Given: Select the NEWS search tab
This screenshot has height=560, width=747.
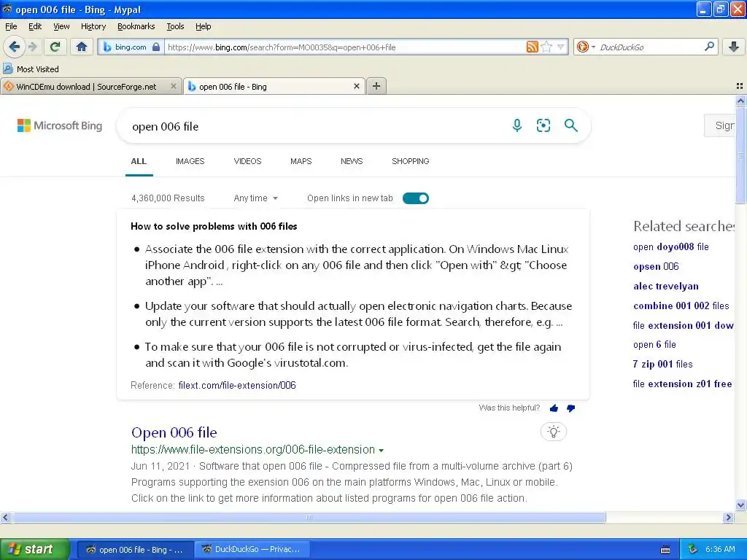Looking at the screenshot, I should click(352, 161).
